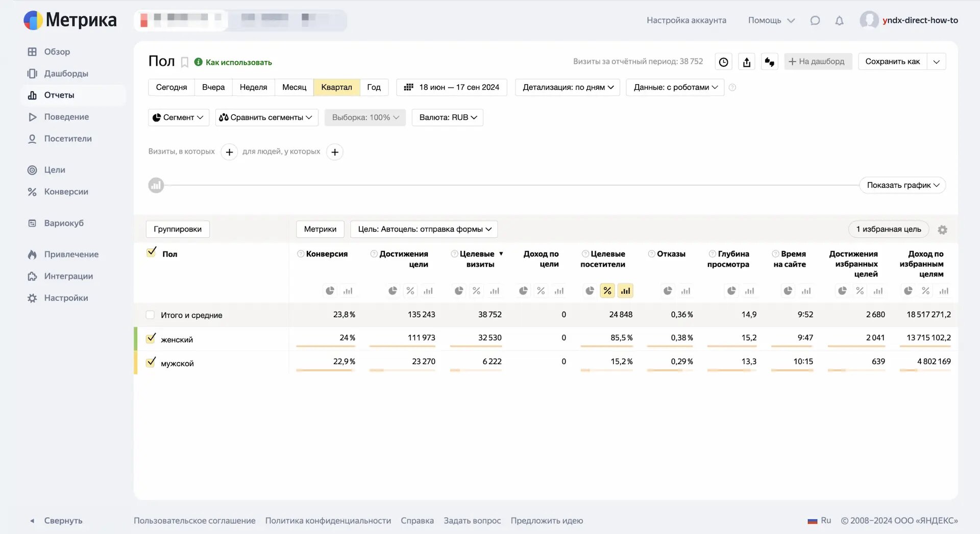The width and height of the screenshot is (980, 534).
Task: Uncheck the женский row checkbox
Action: [x=151, y=338]
